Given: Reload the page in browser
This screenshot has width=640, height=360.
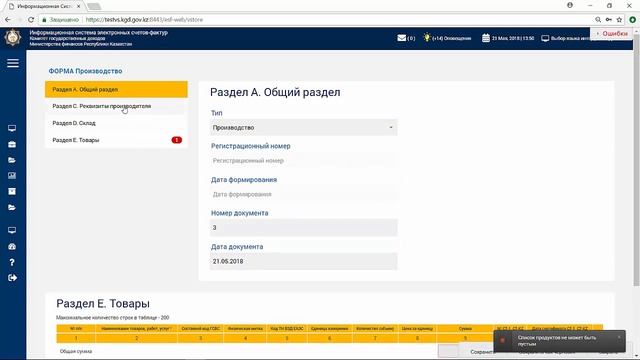Looking at the screenshot, I should tap(31, 20).
